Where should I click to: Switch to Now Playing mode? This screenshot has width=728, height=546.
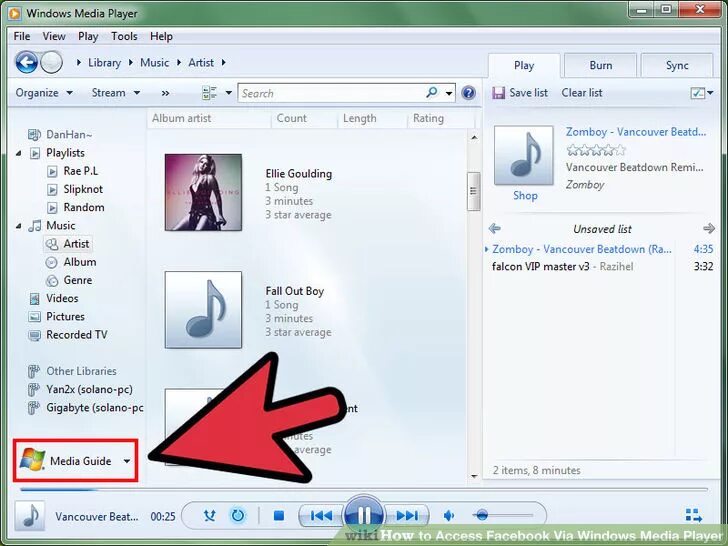tap(694, 515)
